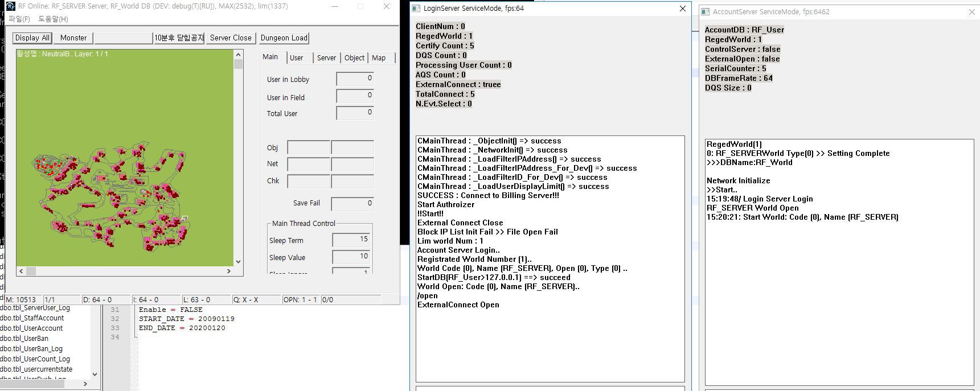Click the 'Network Initialize' log line in AccountServer
This screenshot has width=980, height=391.
point(739,180)
